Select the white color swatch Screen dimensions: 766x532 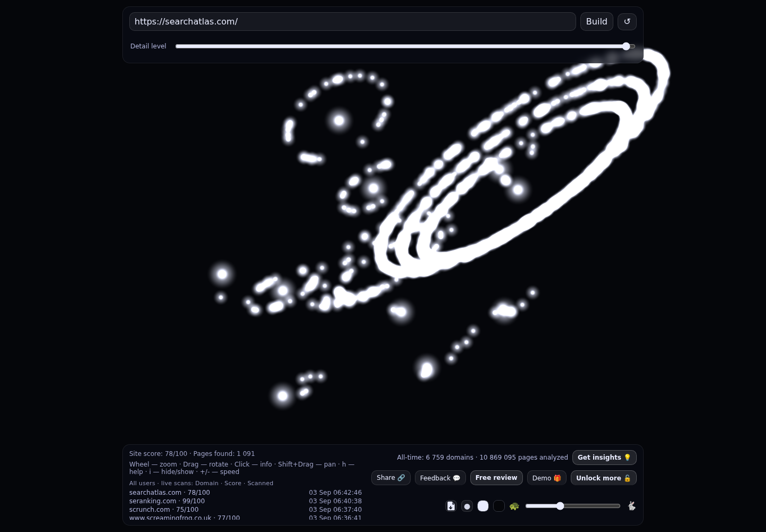(483, 506)
